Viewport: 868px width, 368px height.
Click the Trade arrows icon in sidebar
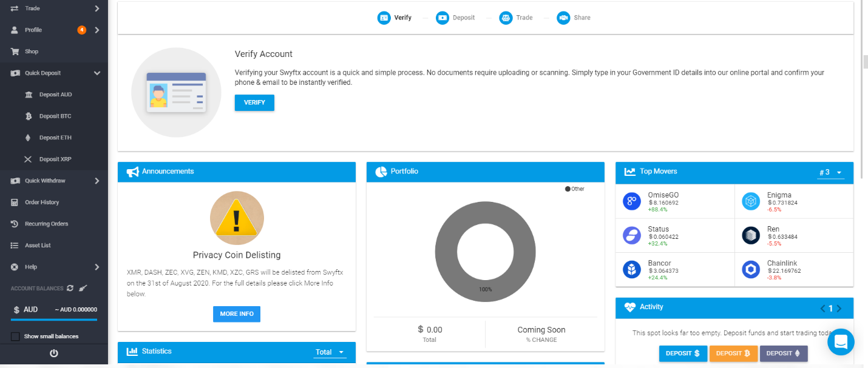click(x=15, y=8)
